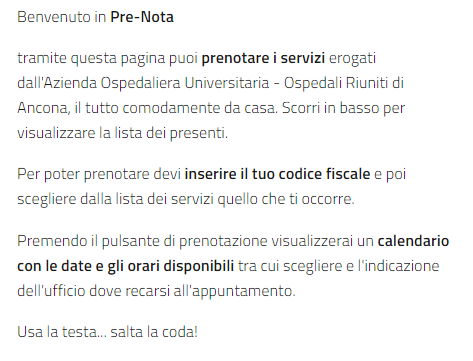473x361 pixels.
Task: Click the 'Azienda Ospedaliera Universitaria' text
Action: click(156, 83)
